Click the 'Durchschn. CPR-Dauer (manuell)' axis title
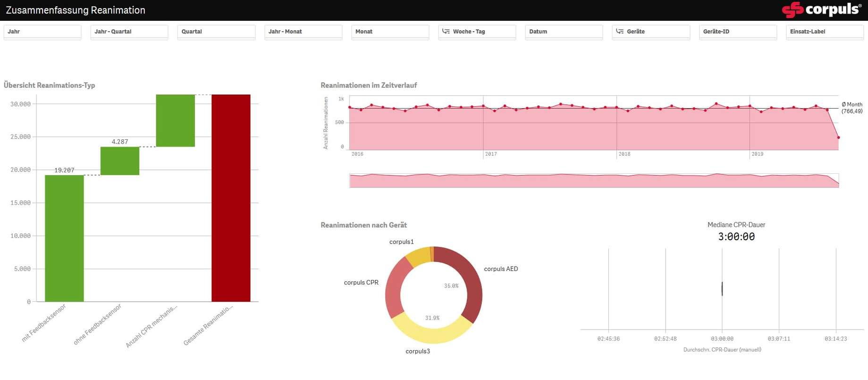Viewport: 868px width, 380px height. tap(722, 350)
